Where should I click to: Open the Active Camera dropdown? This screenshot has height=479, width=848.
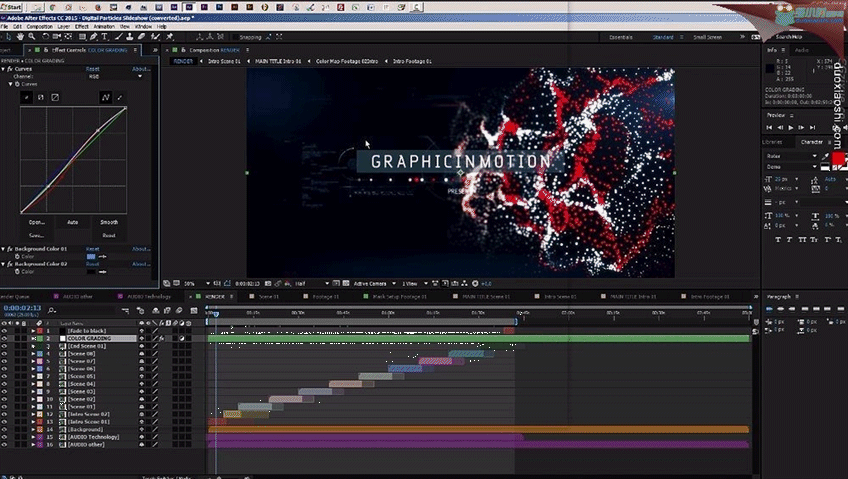[x=375, y=283]
